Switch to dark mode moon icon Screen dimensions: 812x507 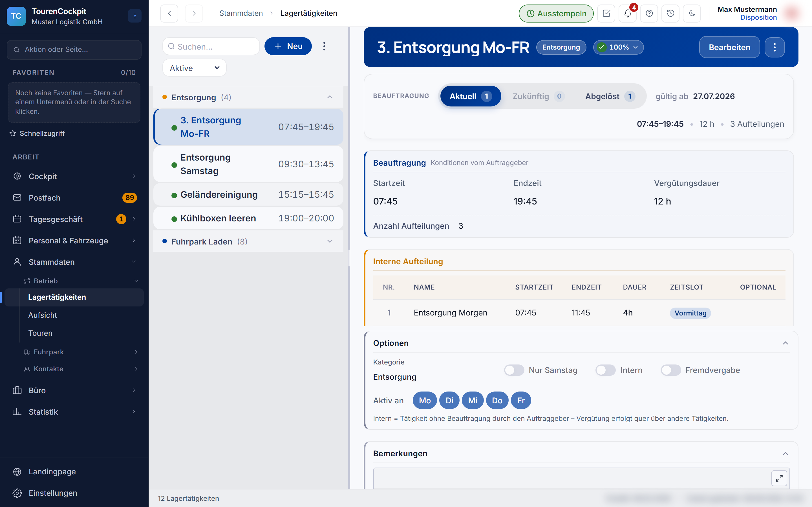692,14
